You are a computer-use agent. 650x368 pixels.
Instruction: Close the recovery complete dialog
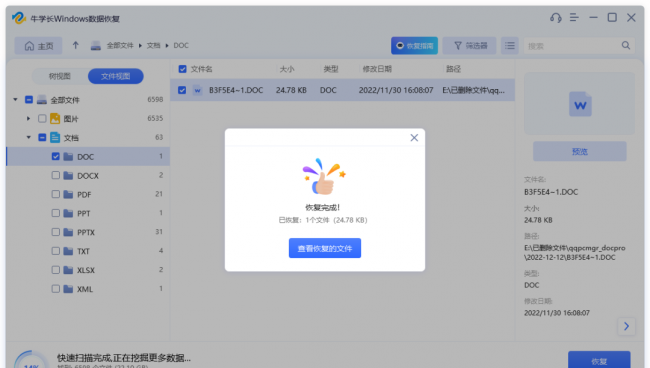click(x=414, y=138)
